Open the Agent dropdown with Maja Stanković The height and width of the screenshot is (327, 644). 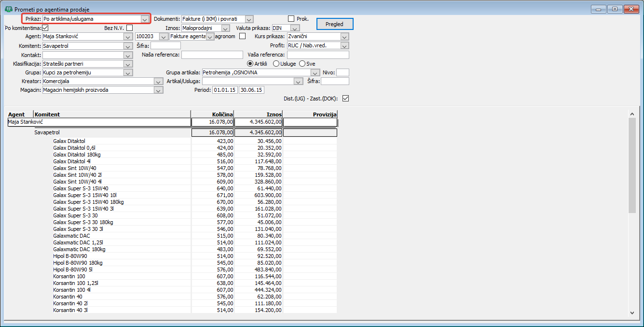pyautogui.click(x=128, y=36)
